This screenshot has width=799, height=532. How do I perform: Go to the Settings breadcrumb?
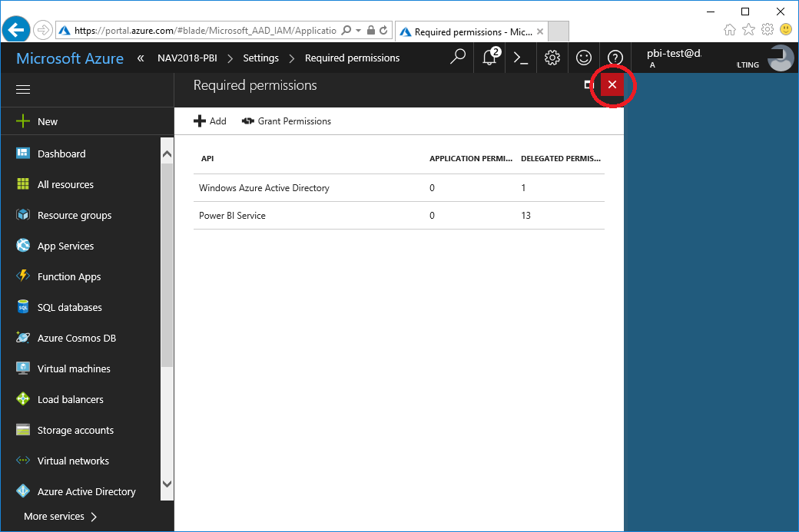click(261, 58)
